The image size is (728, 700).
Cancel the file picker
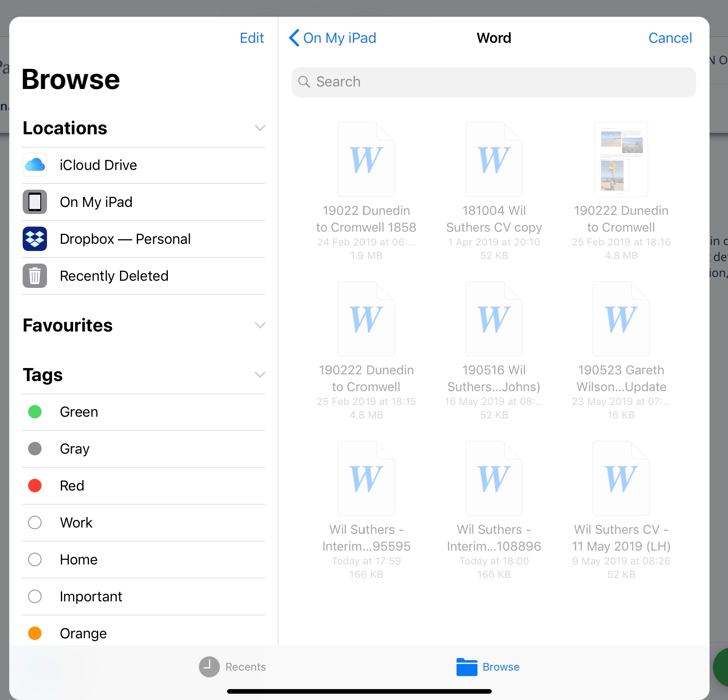coord(670,38)
